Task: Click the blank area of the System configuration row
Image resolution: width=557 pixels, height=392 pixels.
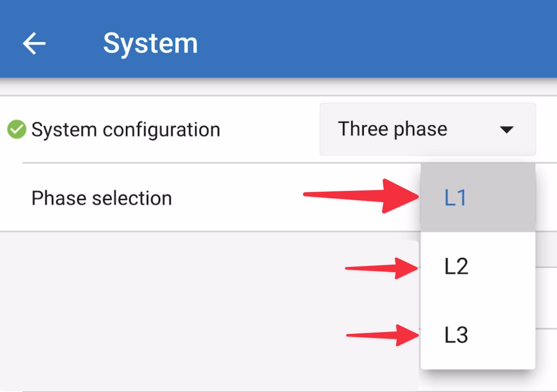Action: point(268,130)
